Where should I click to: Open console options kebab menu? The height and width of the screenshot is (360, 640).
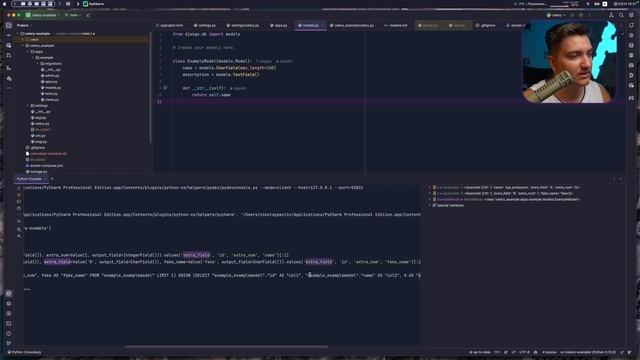613,179
